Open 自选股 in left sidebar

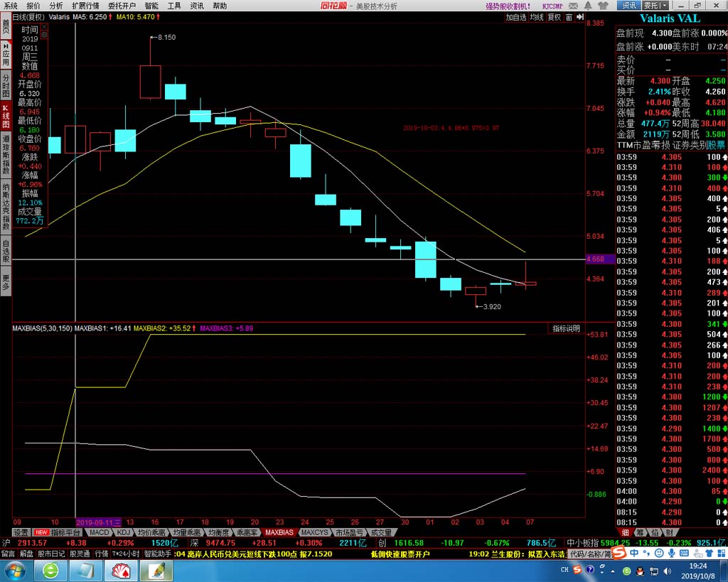tap(6, 251)
